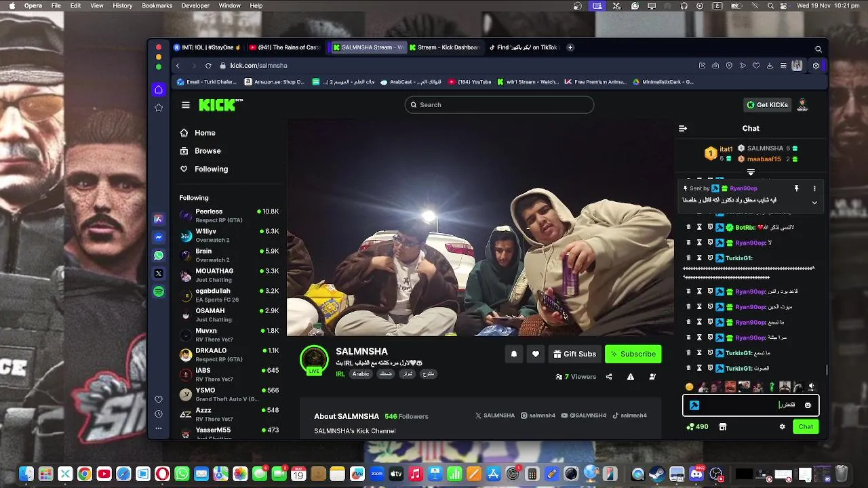
Task: Expand the gift leaderboard arrow
Action: click(x=751, y=172)
